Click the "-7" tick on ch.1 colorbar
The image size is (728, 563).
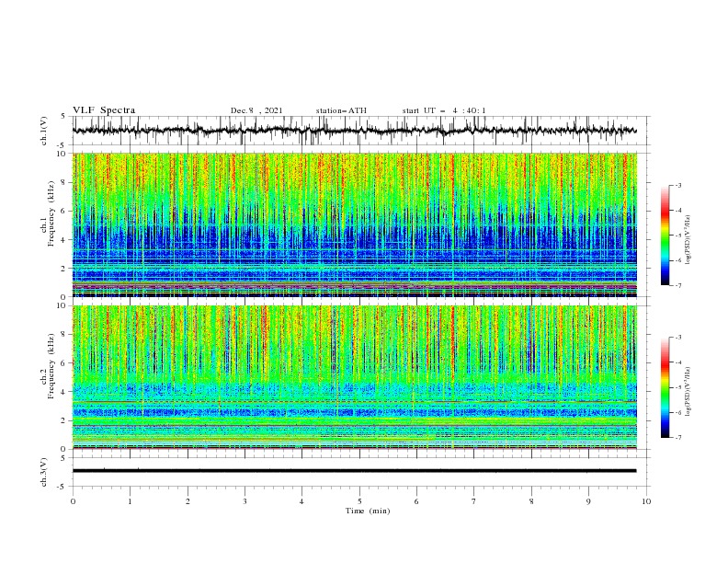coord(678,285)
